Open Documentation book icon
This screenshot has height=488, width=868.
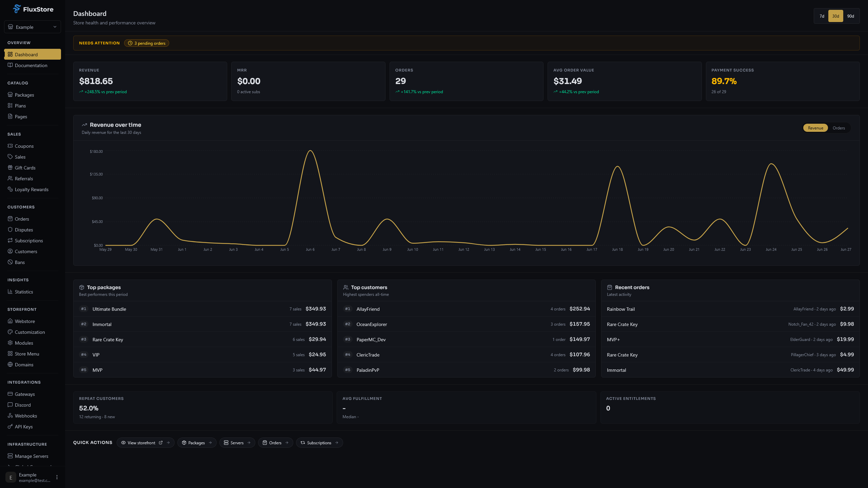(x=10, y=65)
